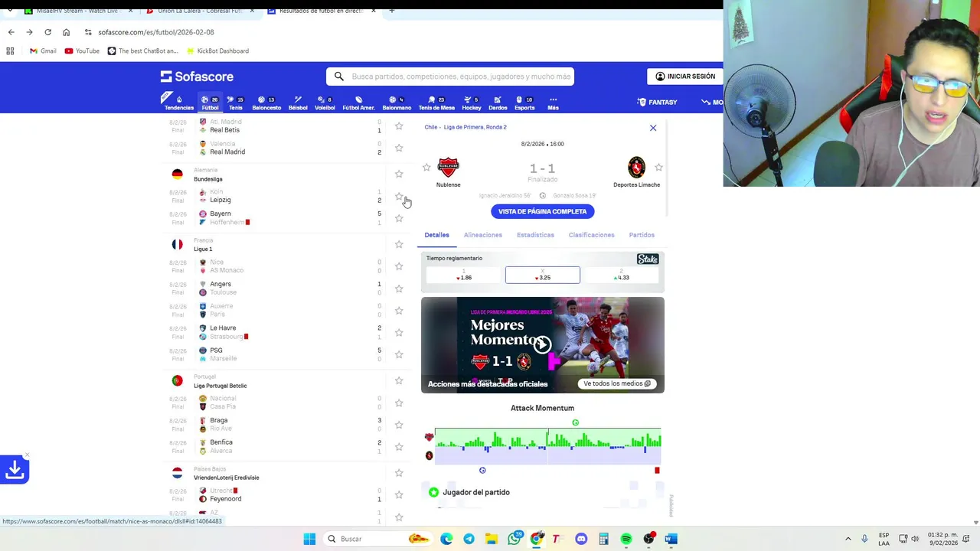The height and width of the screenshot is (551, 980).
Task: Favorite the Ligue 1 league
Action: 399,245
